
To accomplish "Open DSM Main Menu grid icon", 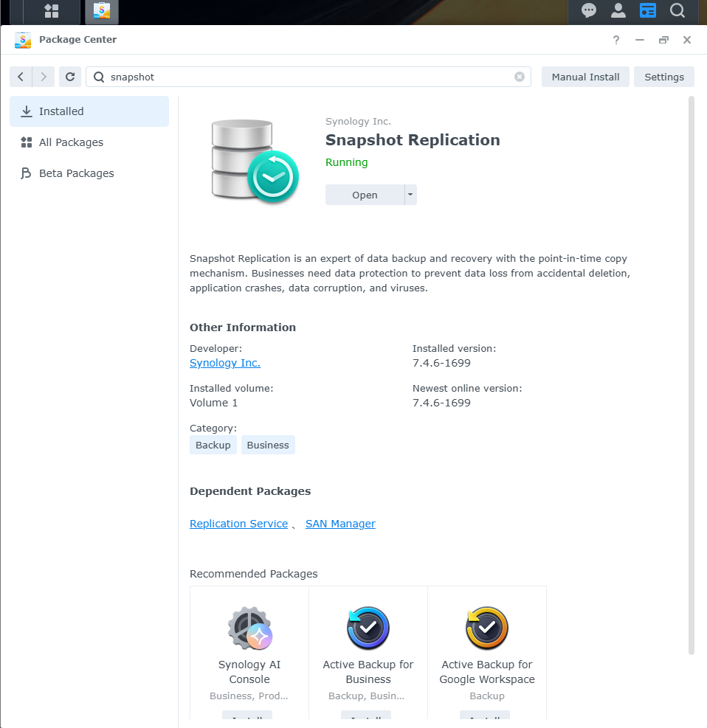I will click(52, 11).
